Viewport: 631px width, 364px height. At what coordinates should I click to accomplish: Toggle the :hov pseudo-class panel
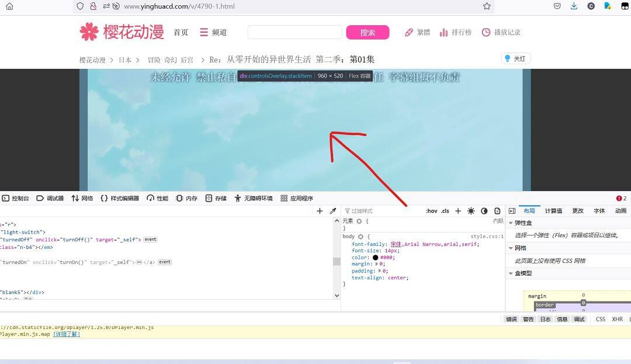[431, 211]
